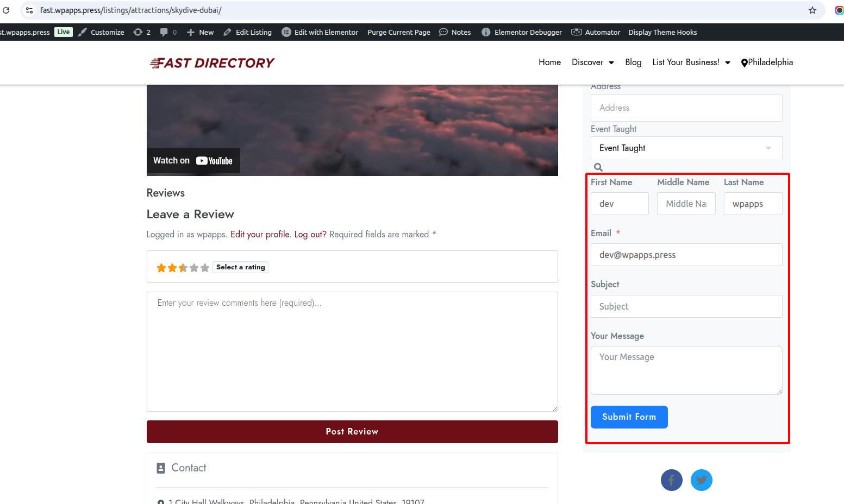Viewport: 844px width, 504px height.
Task: Open the Event Taught dropdown
Action: (x=686, y=148)
